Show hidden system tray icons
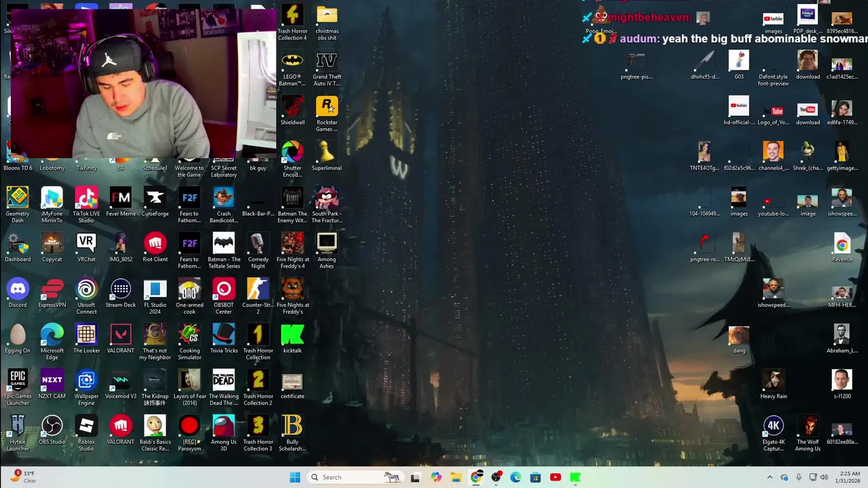868x488 pixels. (x=770, y=477)
